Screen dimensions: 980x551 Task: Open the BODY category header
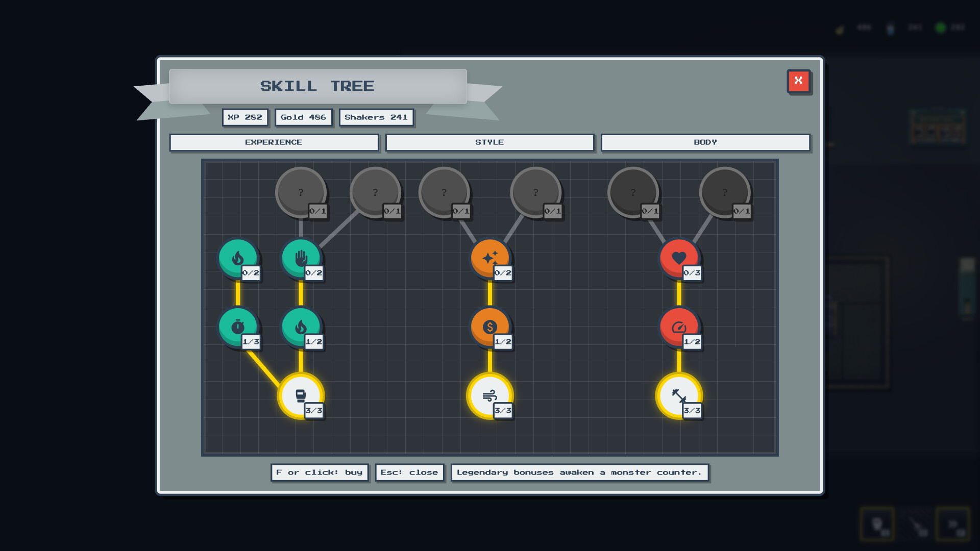point(705,142)
